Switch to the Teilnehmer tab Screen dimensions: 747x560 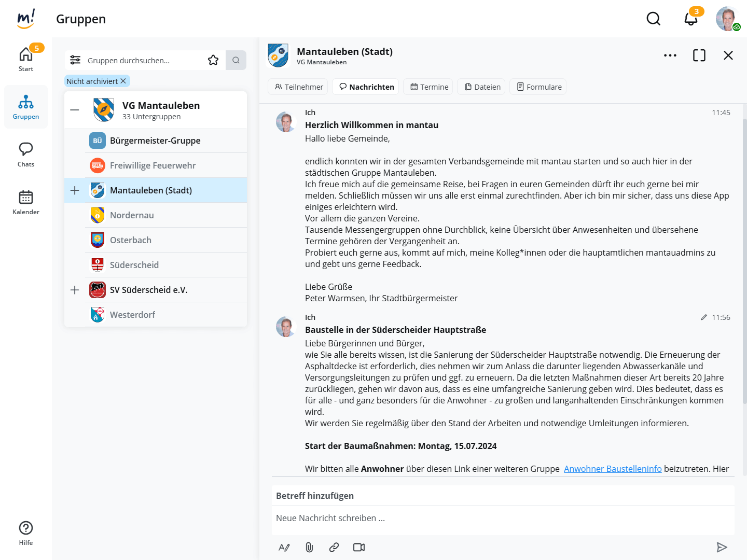(x=299, y=87)
